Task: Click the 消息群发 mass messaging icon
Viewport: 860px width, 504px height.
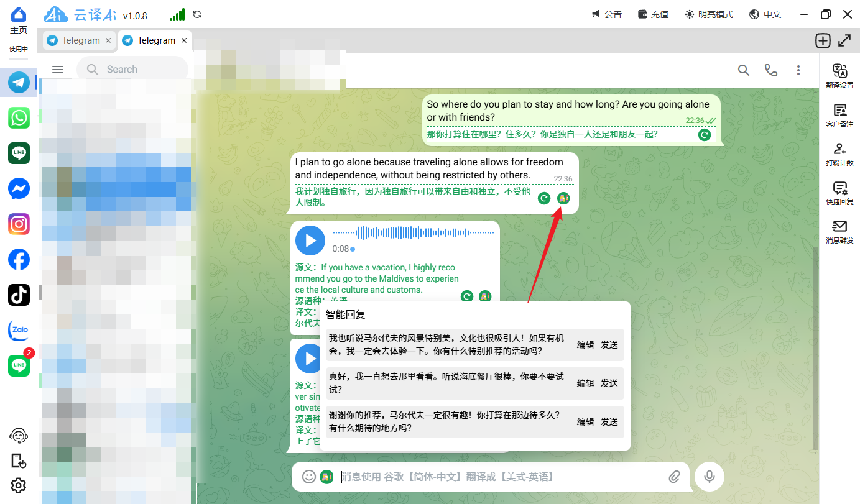Action: (839, 231)
